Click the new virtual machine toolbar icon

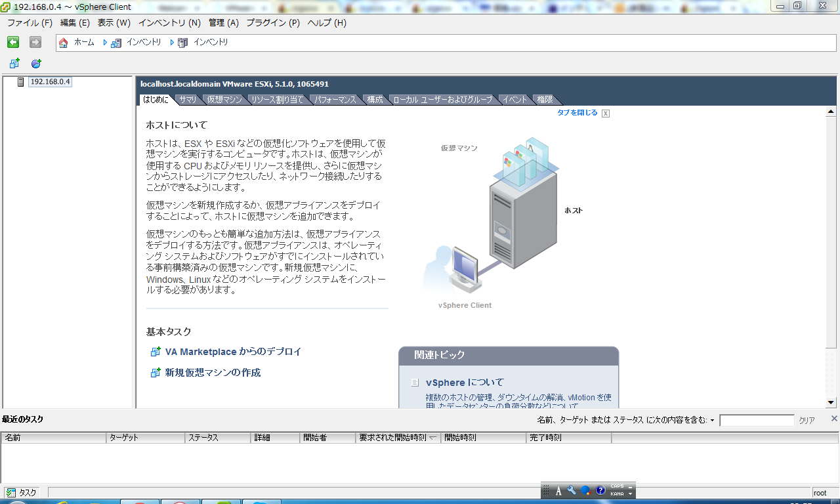coord(14,64)
